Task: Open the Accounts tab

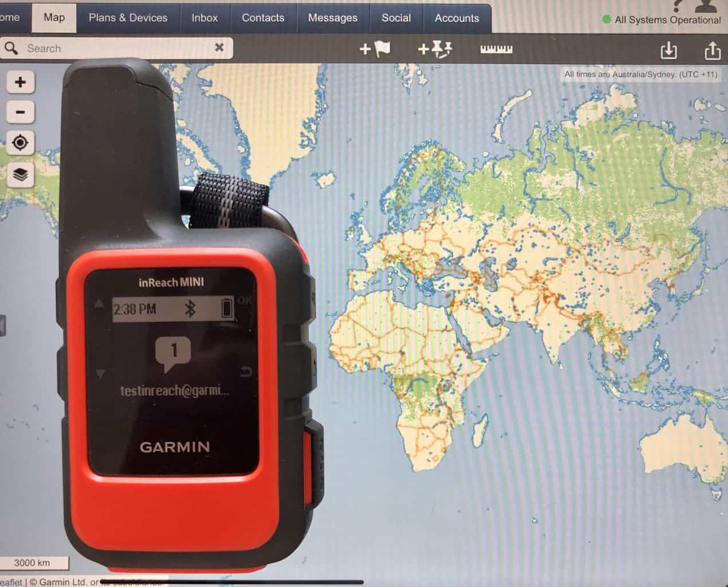Action: (x=457, y=18)
